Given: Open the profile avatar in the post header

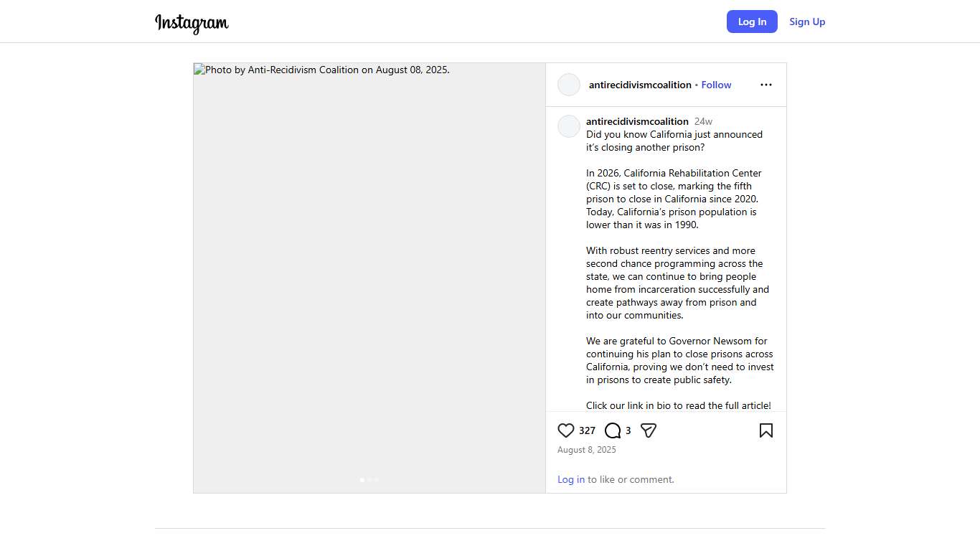Looking at the screenshot, I should coord(569,85).
